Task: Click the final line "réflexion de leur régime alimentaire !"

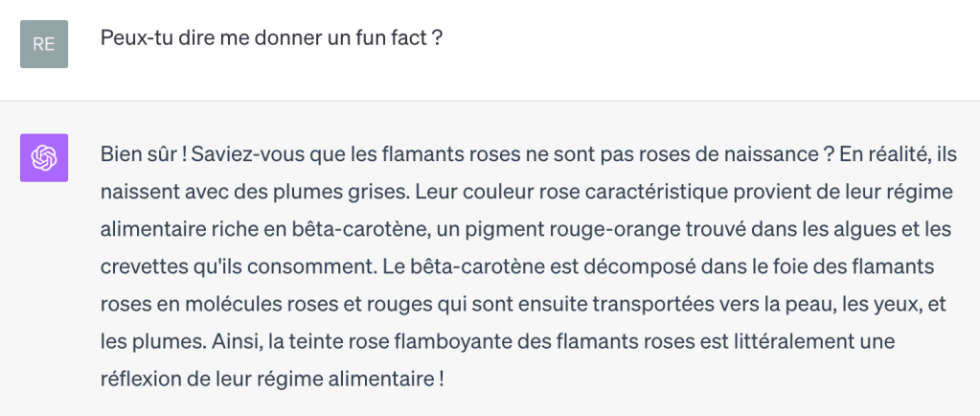Action: 271,379
